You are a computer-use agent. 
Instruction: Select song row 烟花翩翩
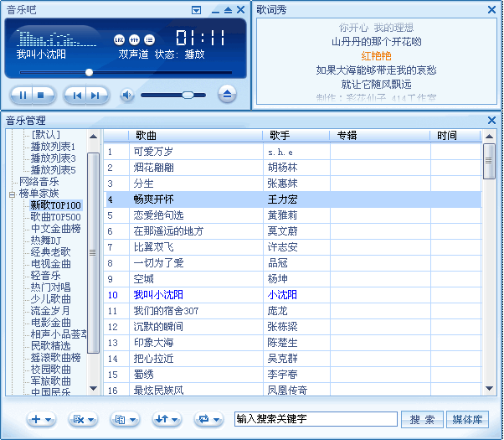coord(292,168)
